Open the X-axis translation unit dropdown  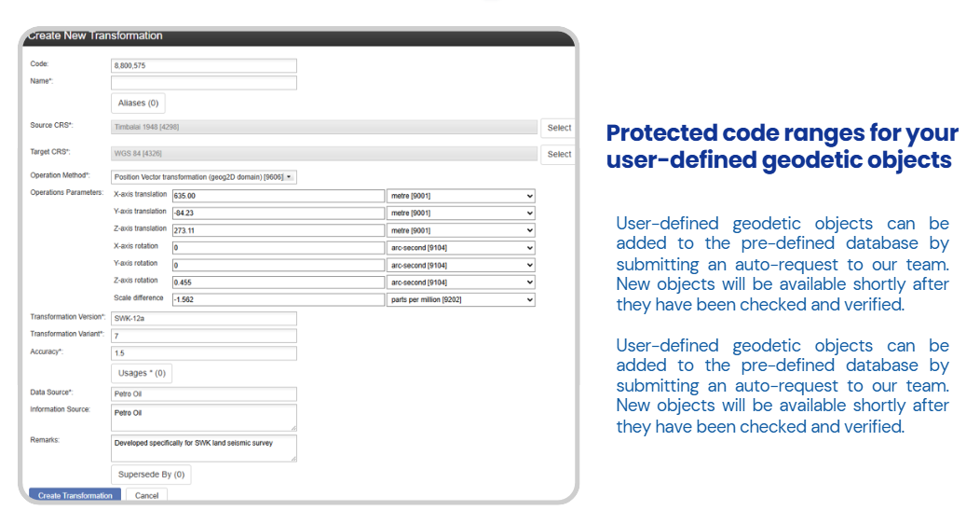click(x=461, y=196)
